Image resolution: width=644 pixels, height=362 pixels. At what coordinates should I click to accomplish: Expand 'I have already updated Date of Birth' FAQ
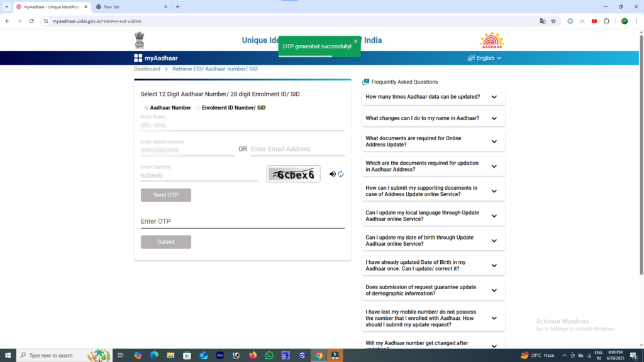tap(433, 266)
